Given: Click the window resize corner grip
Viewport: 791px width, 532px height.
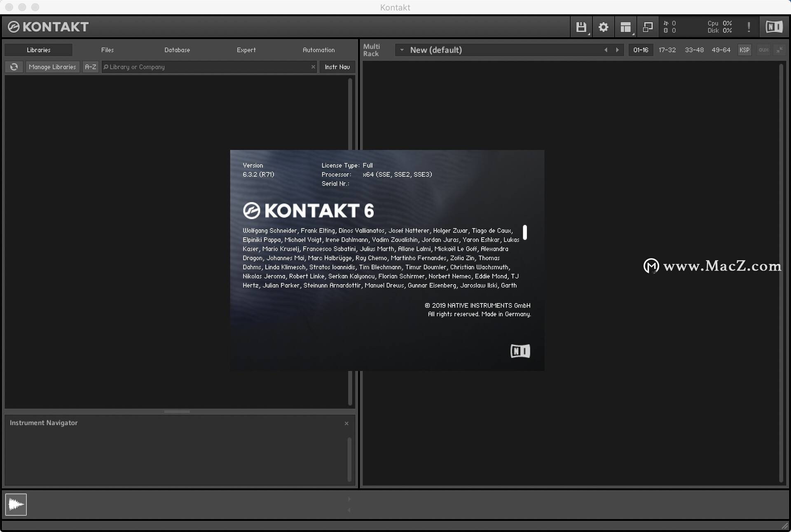Looking at the screenshot, I should point(784,526).
